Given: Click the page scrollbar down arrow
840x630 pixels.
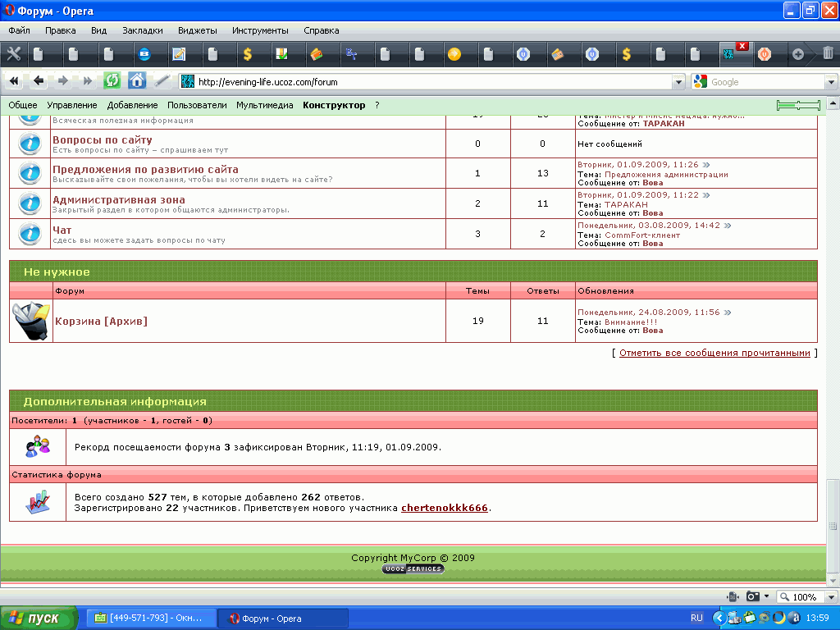Looking at the screenshot, I should (833, 581).
